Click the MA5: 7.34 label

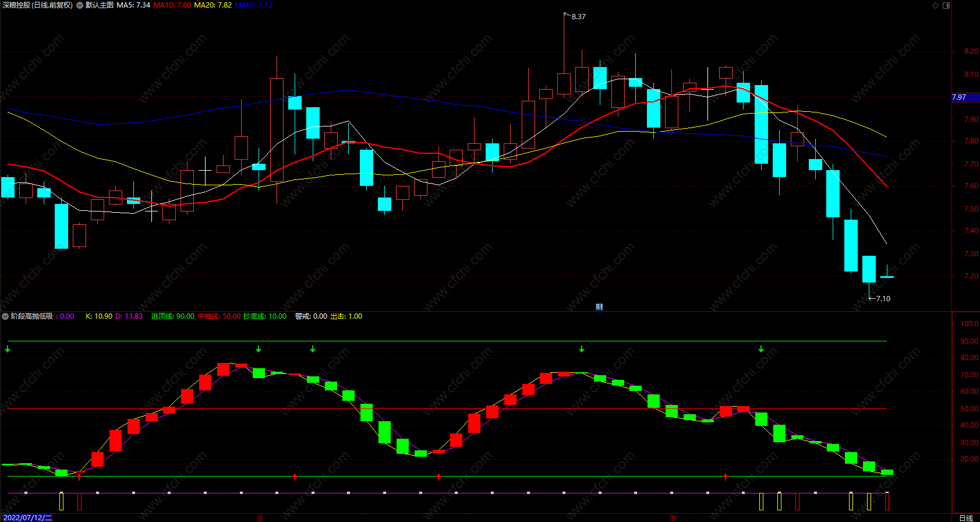133,5
